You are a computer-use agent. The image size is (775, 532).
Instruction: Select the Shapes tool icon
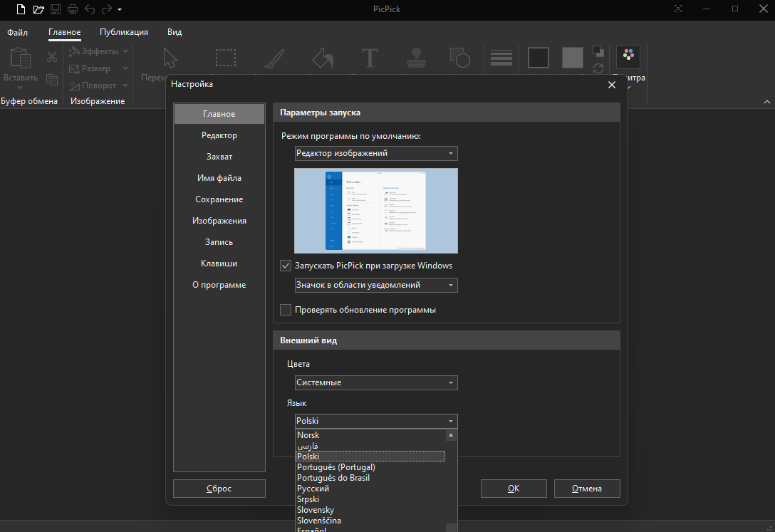pos(460,58)
